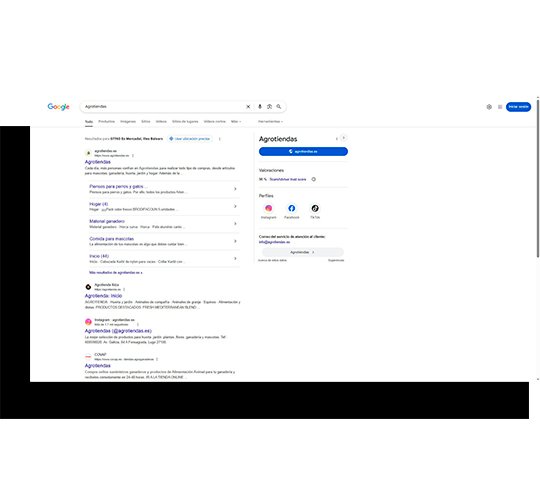Open the 'Herramientas' tools dropdown

270,122
